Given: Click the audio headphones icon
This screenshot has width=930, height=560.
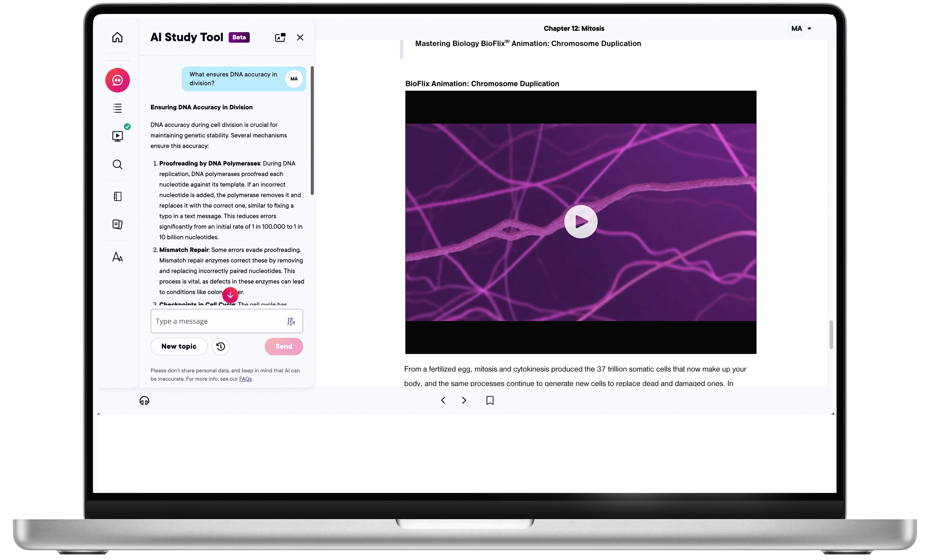Looking at the screenshot, I should [144, 400].
